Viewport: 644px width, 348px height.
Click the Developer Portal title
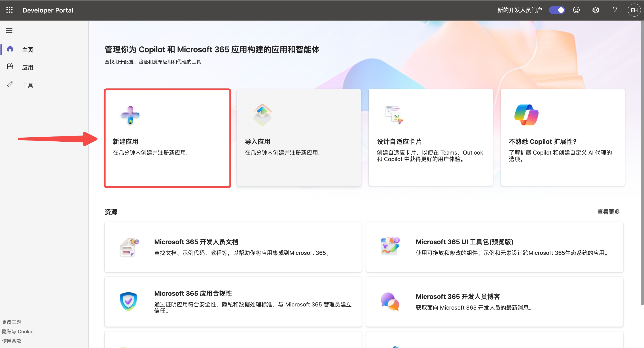pyautogui.click(x=48, y=10)
